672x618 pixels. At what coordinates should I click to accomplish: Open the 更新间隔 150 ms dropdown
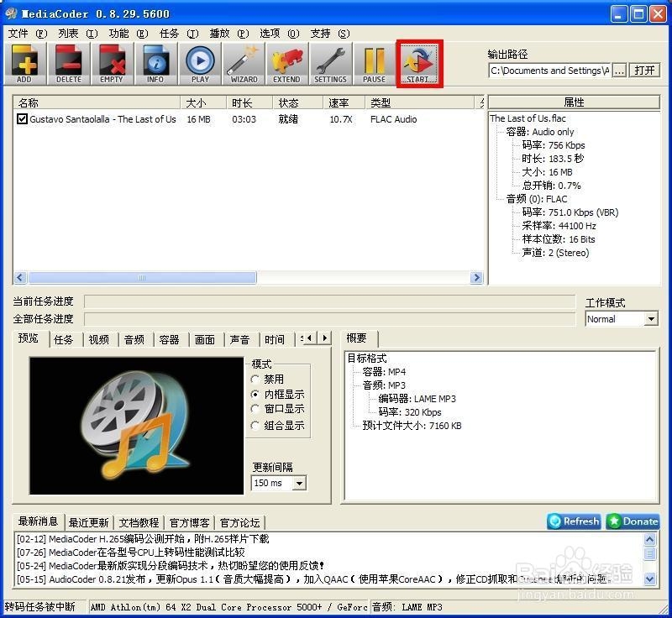(x=279, y=483)
